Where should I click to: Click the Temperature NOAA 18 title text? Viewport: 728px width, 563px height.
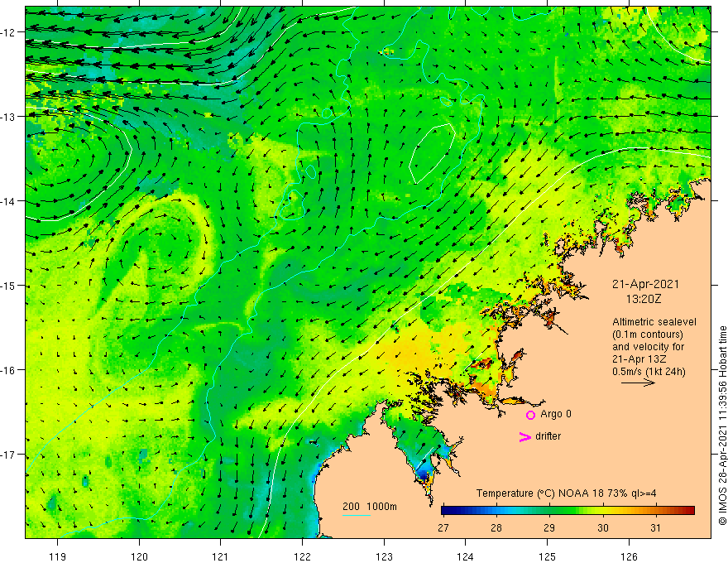click(x=566, y=493)
